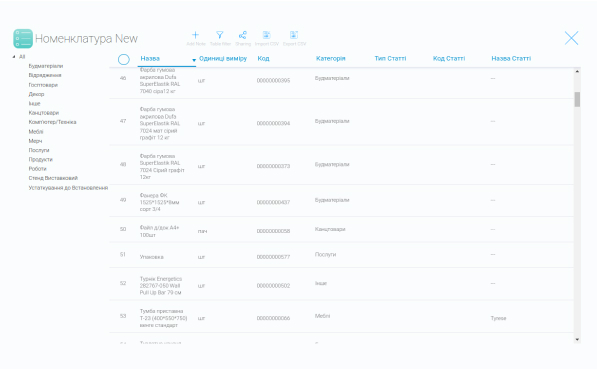Viewport: 597px width, 369px height.
Task: Click пач unit cell in row 50
Action: 202,231
